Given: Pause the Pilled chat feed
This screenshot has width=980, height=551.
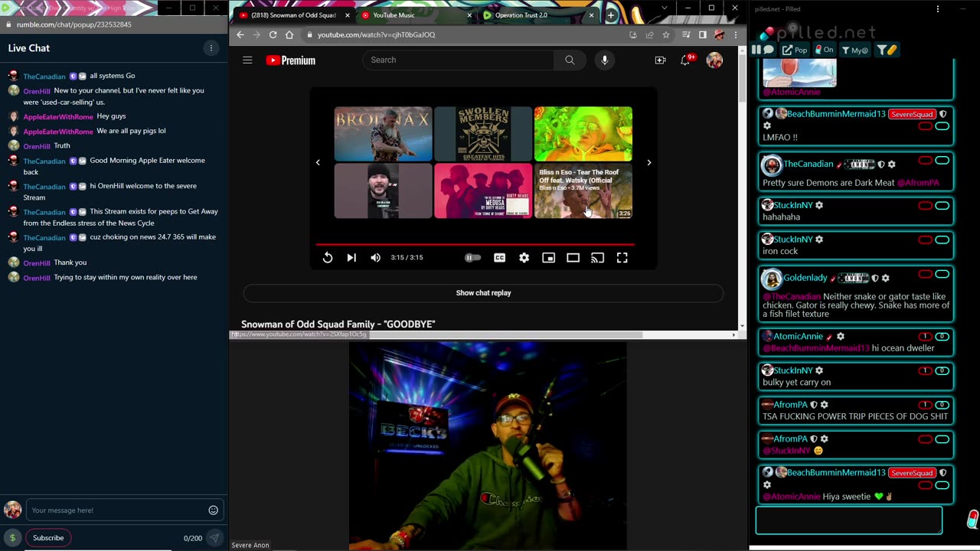Looking at the screenshot, I should [x=756, y=50].
